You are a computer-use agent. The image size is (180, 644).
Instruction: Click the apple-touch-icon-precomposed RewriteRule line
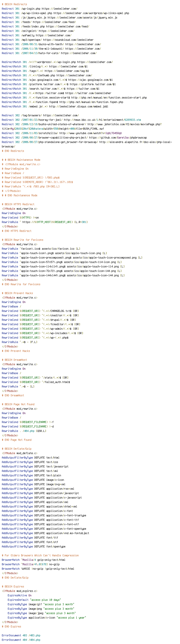(x=72, y=258)
